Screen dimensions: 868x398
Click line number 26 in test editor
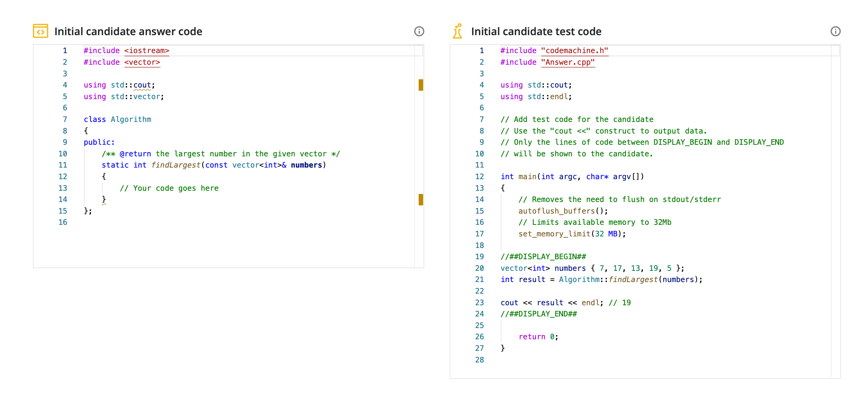click(x=479, y=337)
